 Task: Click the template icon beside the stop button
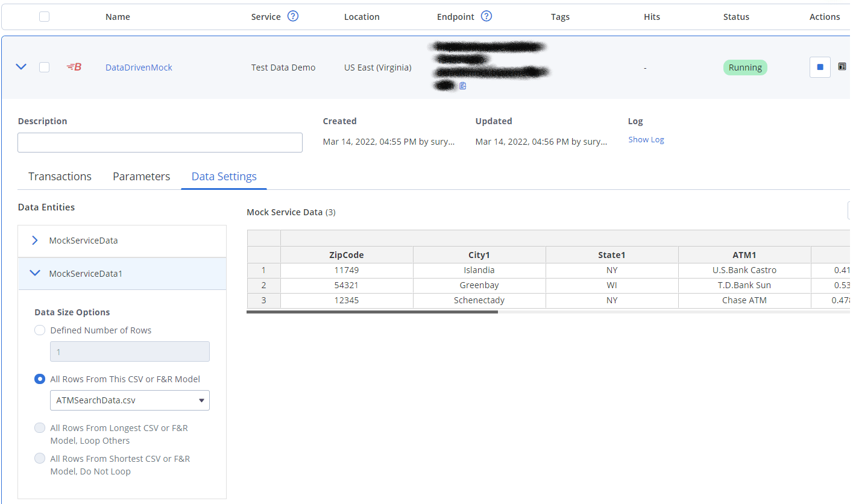point(842,67)
